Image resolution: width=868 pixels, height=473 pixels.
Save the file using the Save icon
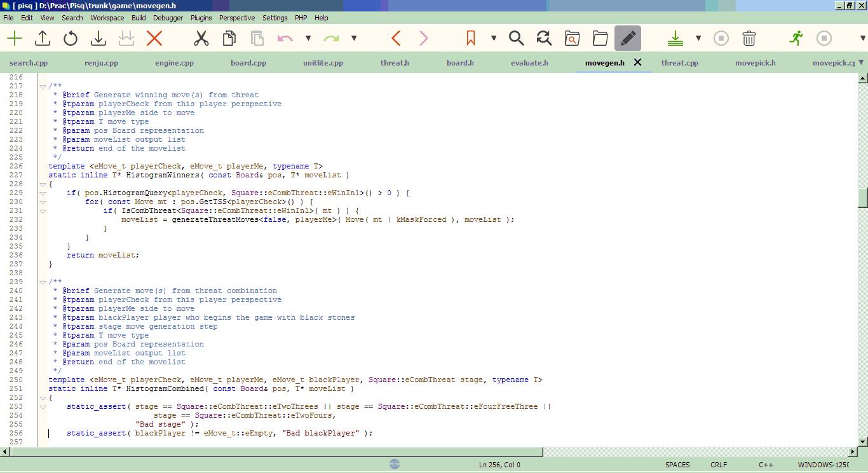click(98, 38)
